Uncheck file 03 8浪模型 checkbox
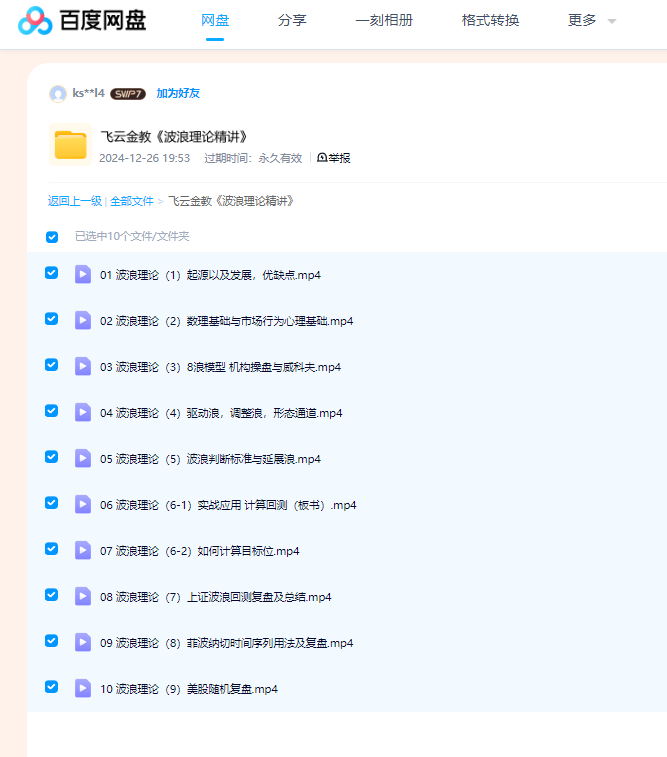This screenshot has height=757, width=667. pos(52,364)
